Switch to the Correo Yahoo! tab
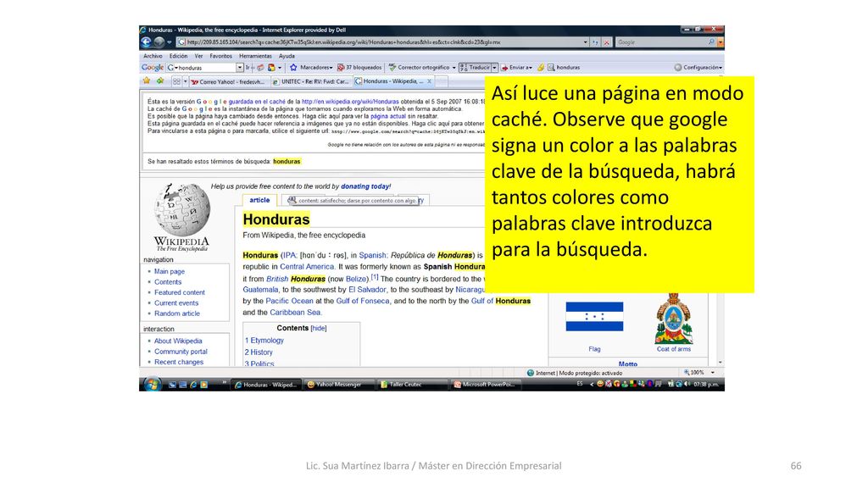Screen dimensions: 868x488 [x=228, y=81]
